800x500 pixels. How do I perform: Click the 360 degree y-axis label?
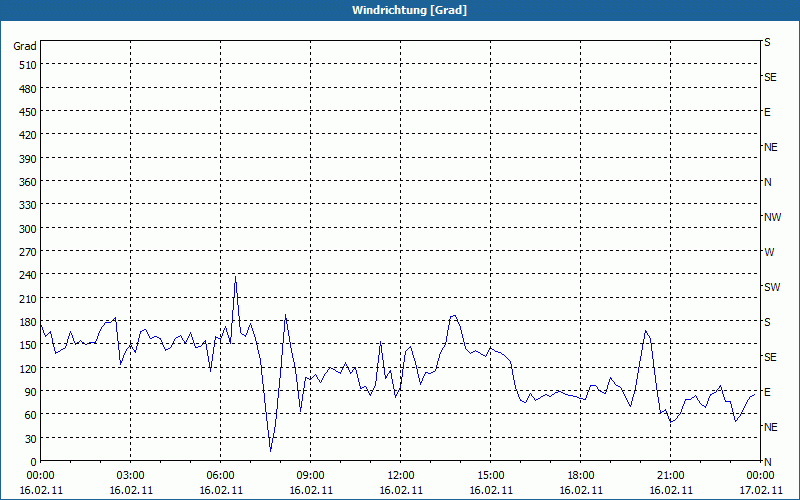25,182
